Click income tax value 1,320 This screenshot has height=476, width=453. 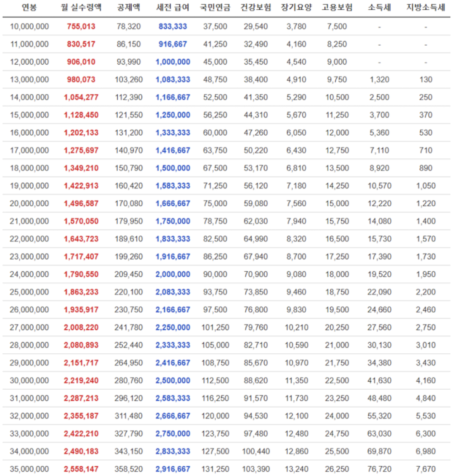[379, 80]
